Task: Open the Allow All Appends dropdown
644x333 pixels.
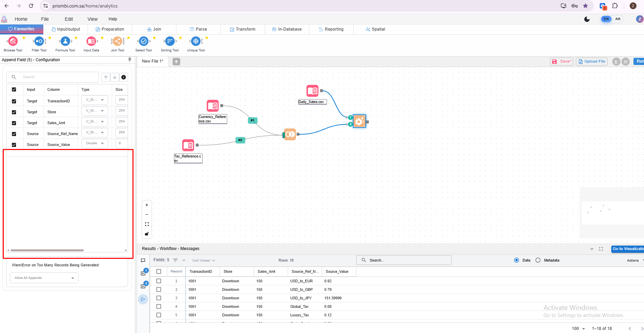Action: (x=44, y=278)
